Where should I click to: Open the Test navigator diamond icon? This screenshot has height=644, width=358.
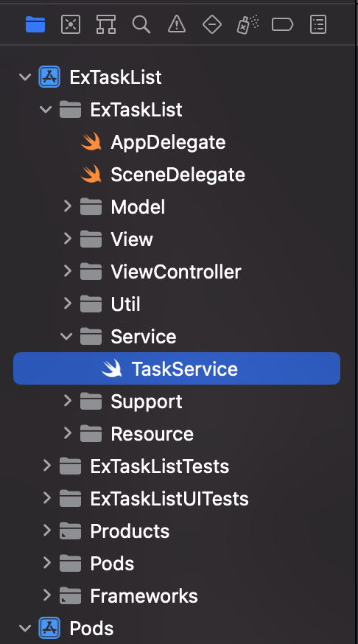[212, 24]
